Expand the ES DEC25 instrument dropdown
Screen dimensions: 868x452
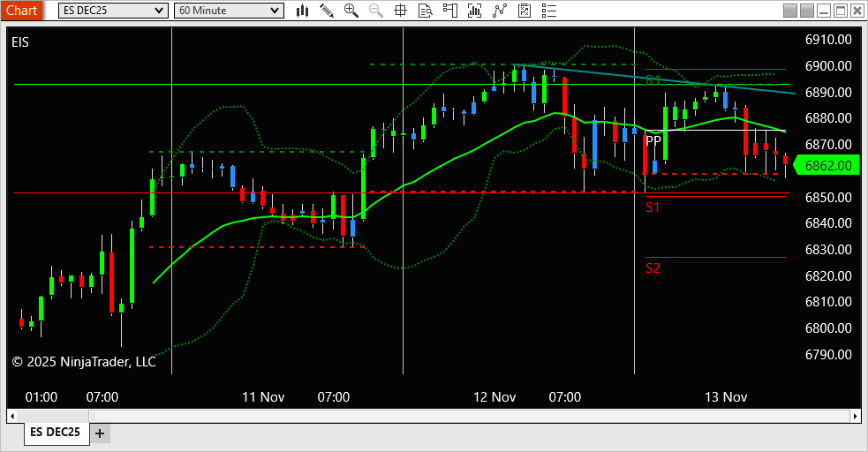point(113,11)
